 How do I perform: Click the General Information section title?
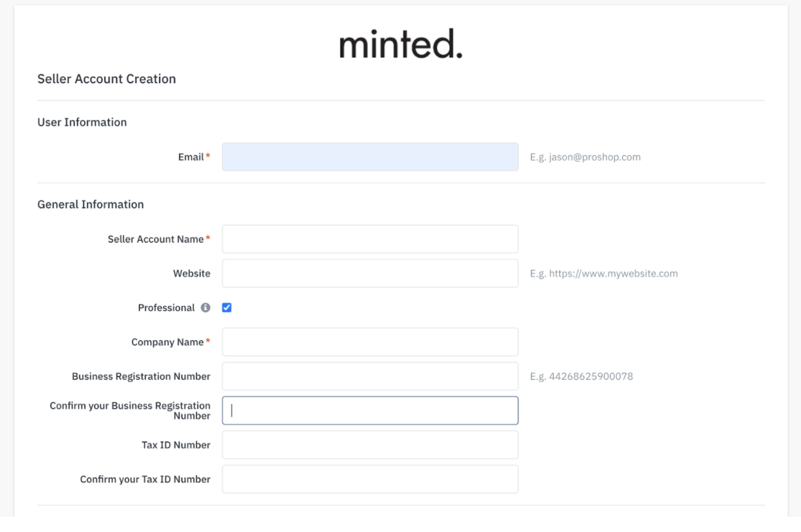point(91,204)
